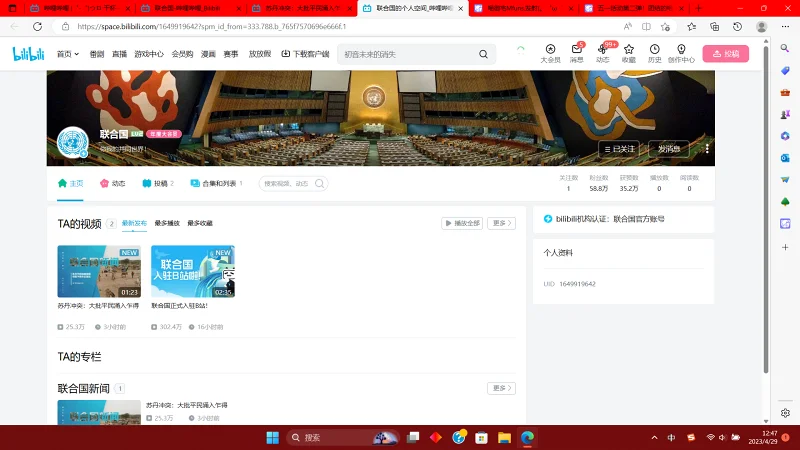Open the Edge sidebar Outlook icon
This screenshot has width=800, height=450.
(x=785, y=158)
